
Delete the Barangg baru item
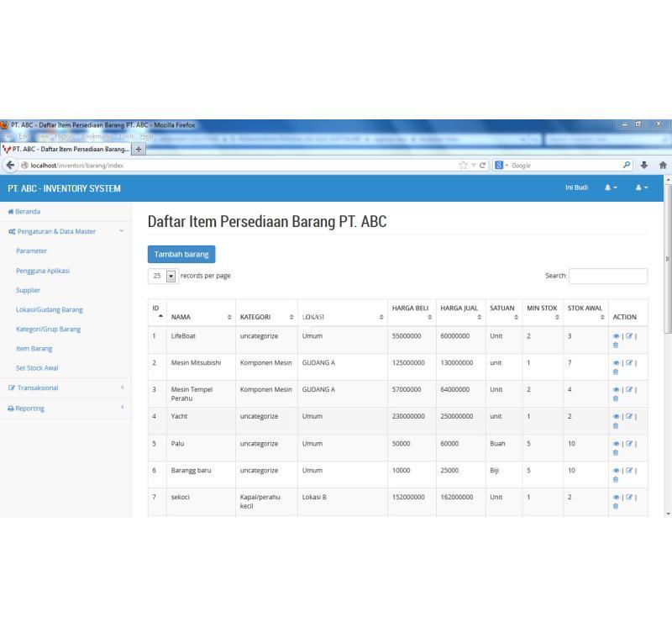(x=616, y=479)
